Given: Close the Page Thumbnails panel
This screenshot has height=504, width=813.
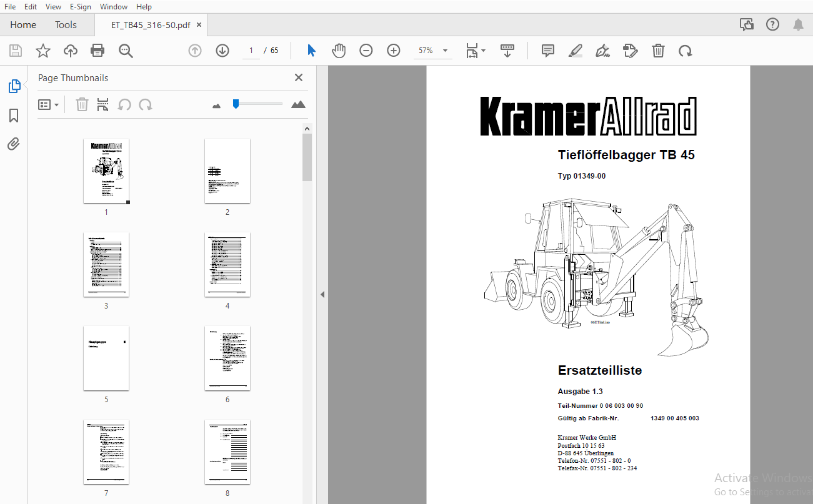Looking at the screenshot, I should tap(299, 77).
